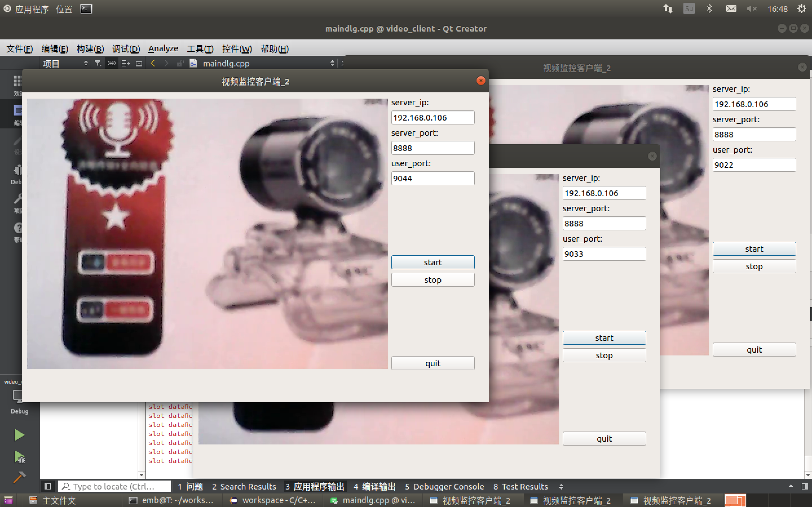Image resolution: width=812 pixels, height=507 pixels.
Task: Toggle right sidebar visibility button
Action: click(804, 486)
